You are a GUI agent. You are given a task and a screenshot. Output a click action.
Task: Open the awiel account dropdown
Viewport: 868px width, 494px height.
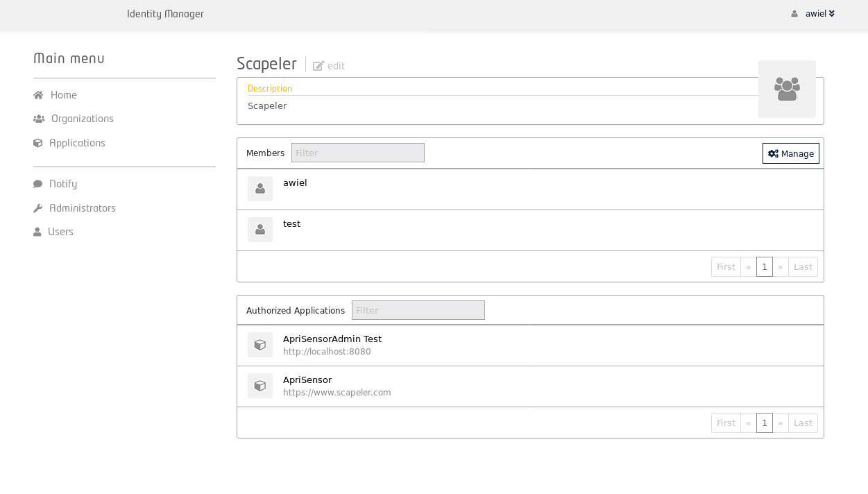click(819, 14)
